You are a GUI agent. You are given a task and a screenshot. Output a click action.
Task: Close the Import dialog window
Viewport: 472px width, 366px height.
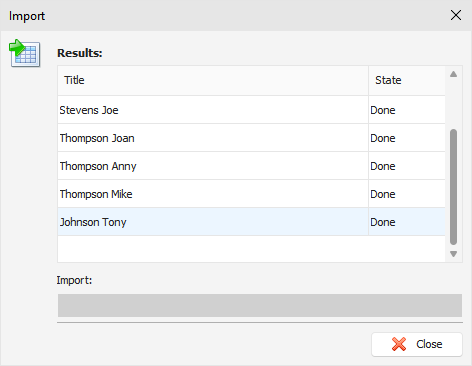coord(456,15)
